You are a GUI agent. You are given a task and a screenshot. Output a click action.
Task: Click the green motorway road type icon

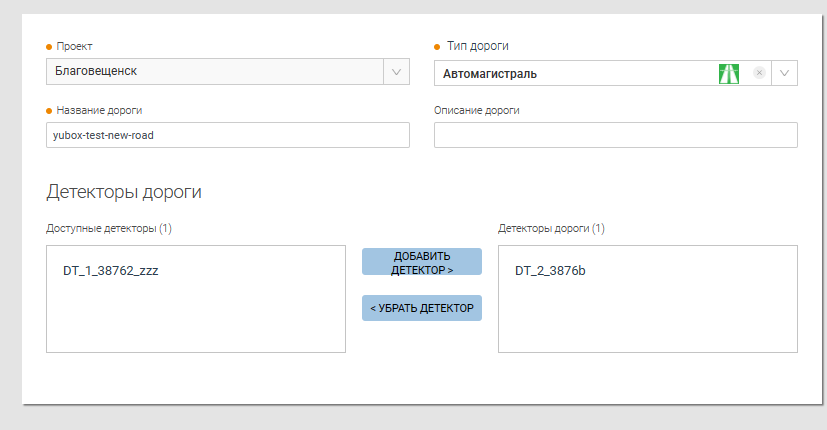point(729,73)
